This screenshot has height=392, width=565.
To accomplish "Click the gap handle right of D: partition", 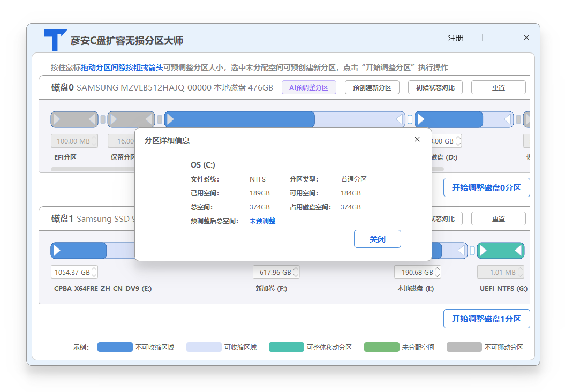I will coord(518,119).
